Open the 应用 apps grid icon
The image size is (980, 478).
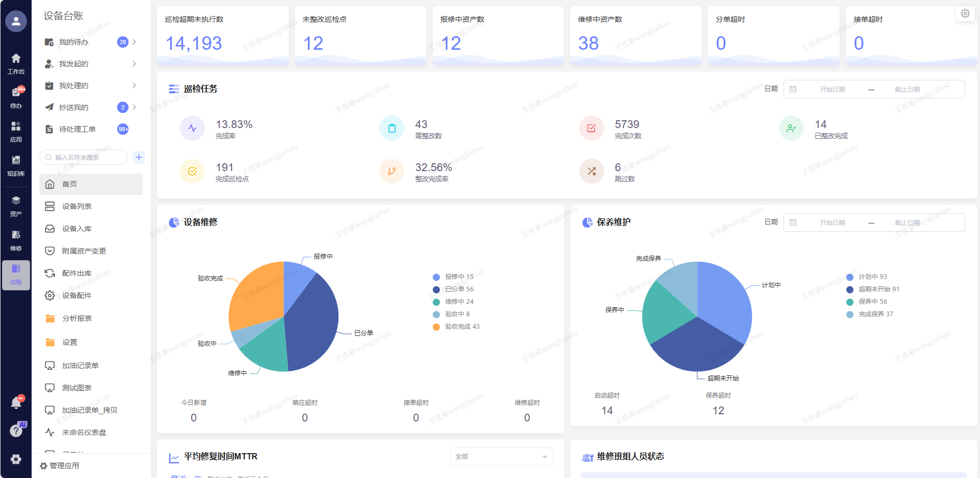(16, 131)
